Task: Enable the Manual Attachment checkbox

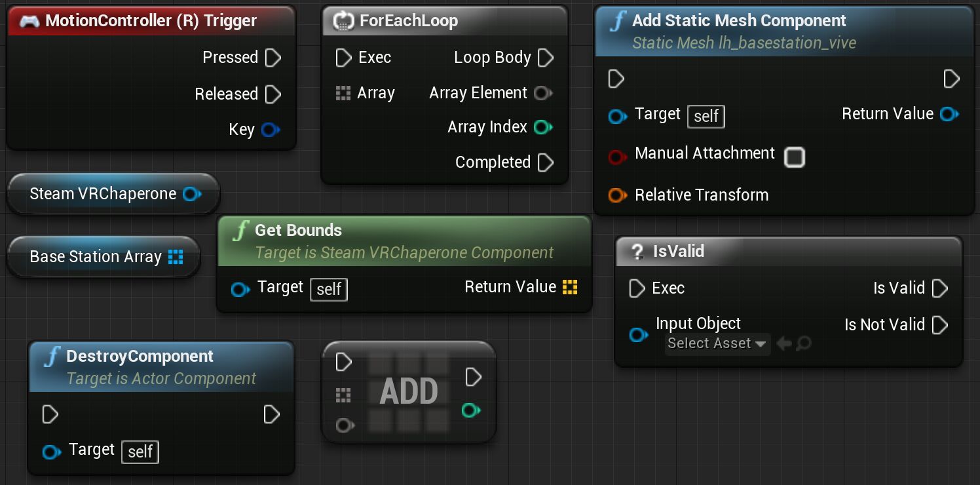Action: coord(794,157)
